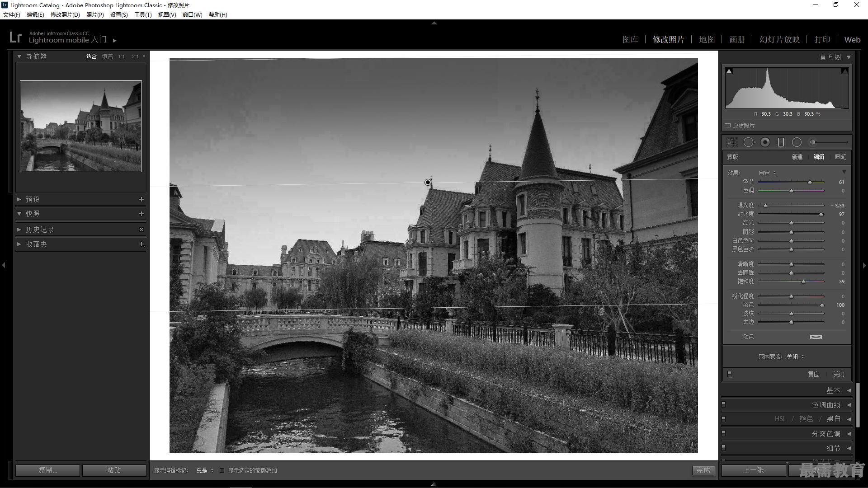Select the Adjustment Brush tool icon
868x488 pixels.
coord(828,142)
